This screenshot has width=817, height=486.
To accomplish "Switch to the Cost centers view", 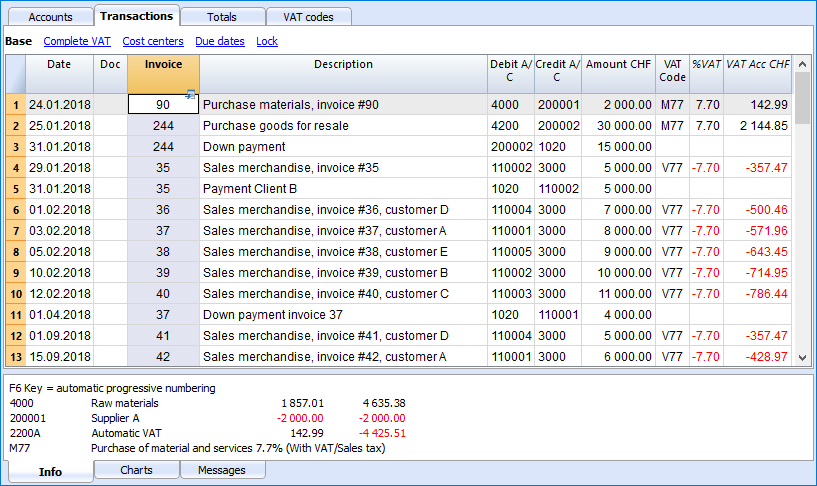I will pos(153,41).
